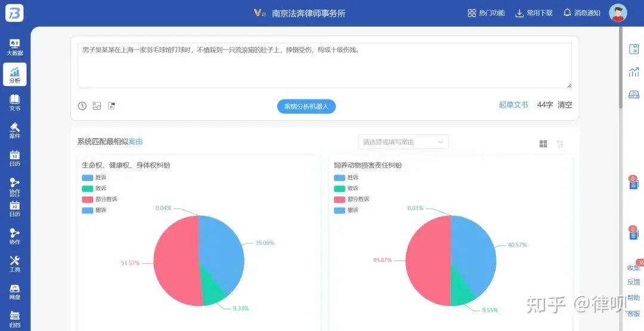The width and height of the screenshot is (644, 331).
Task: Toggle 部分胜诉 legend in 生命权、健康权、身体权纠纷 chart
Action: tap(100, 199)
